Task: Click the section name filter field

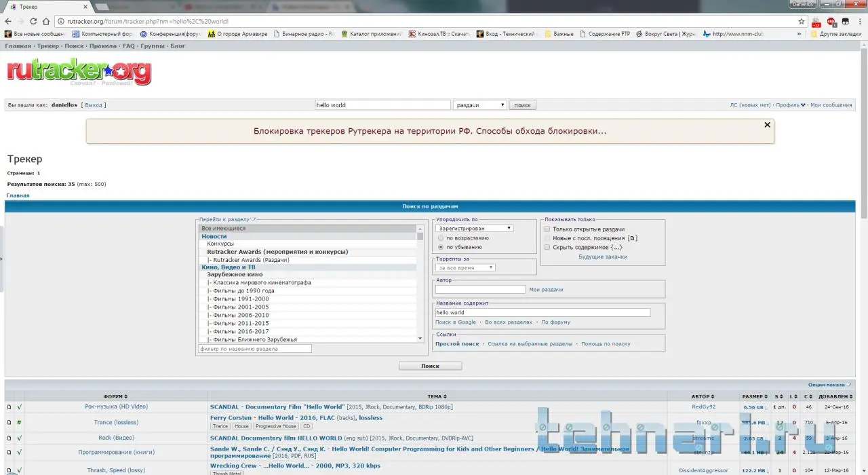Action: pyautogui.click(x=255, y=349)
